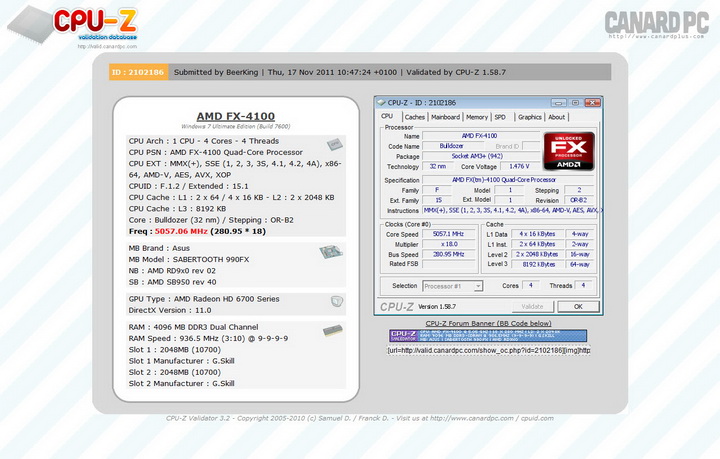This screenshot has height=459, width=720.
Task: Click the Revision OR-B2 field
Action: click(x=579, y=200)
